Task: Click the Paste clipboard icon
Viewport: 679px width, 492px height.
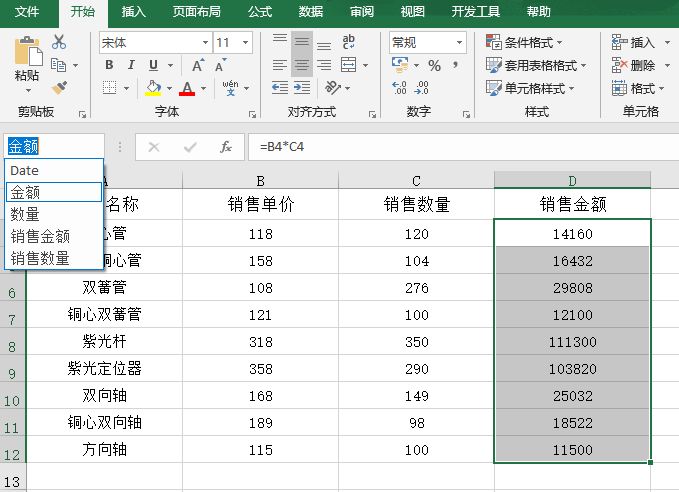Action: [27, 56]
